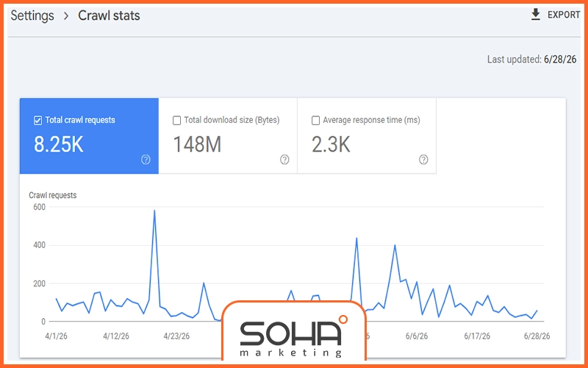588x368 pixels.
Task: Enable Total download size (Bytes) checkbox
Action: [176, 121]
